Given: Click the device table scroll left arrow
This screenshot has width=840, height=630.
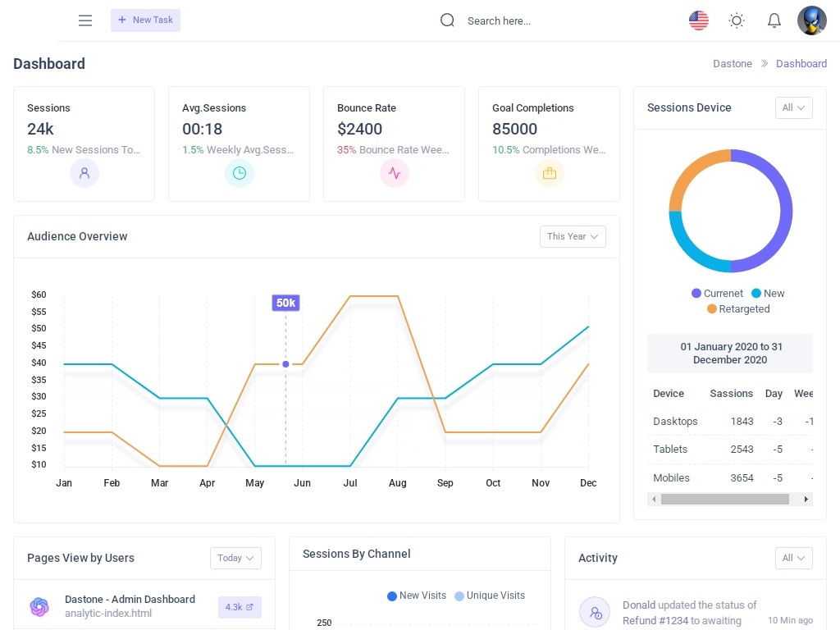Looking at the screenshot, I should 654,500.
